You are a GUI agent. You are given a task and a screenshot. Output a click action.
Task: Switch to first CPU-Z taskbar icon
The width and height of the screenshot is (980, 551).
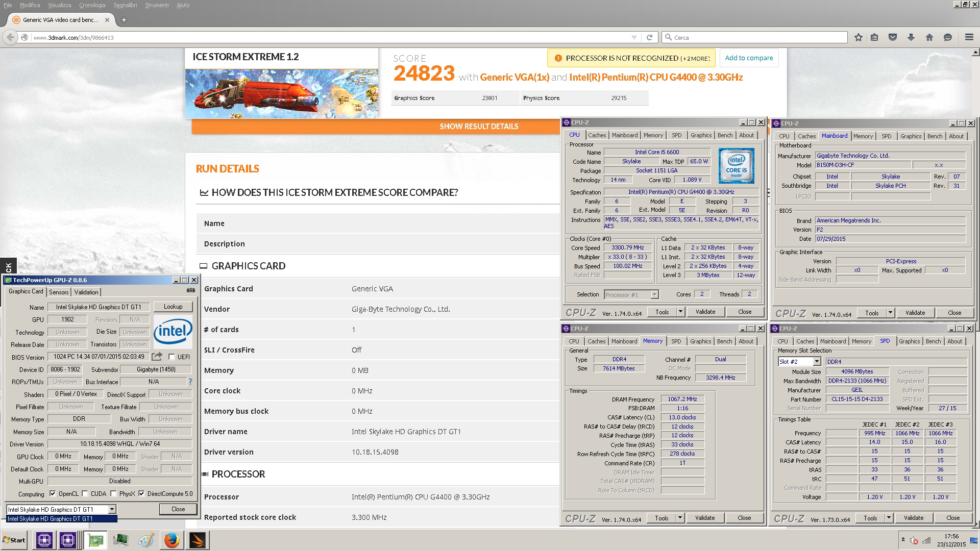coord(44,540)
